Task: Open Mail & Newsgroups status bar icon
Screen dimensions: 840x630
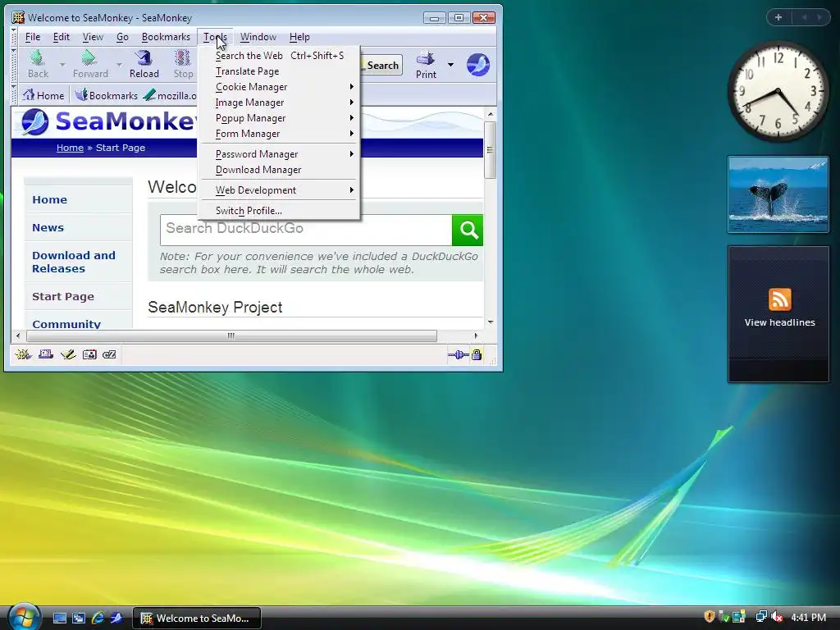Action: (46, 354)
